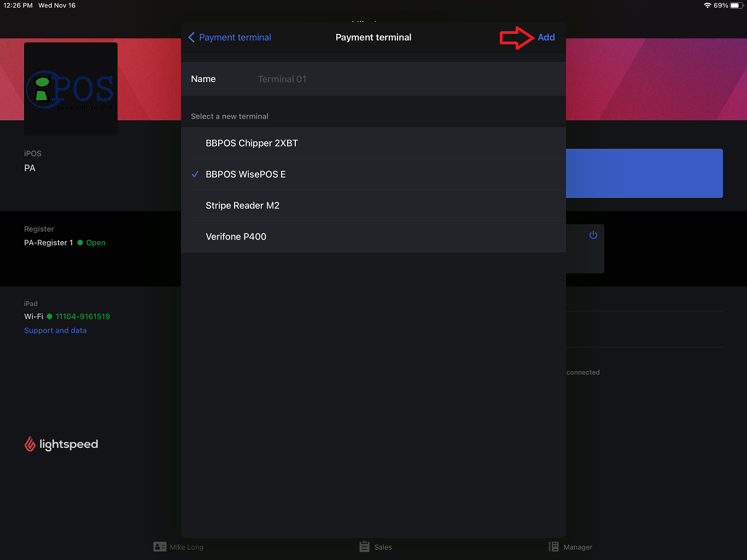Select the BBPOS WisePOS E option
Screen dimensions: 747x560
click(373, 174)
